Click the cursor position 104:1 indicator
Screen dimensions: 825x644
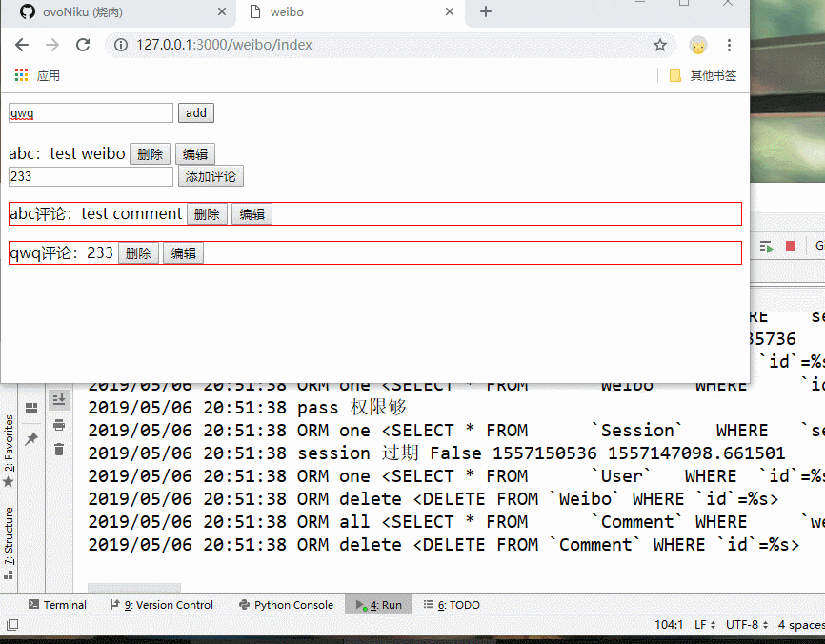669,625
